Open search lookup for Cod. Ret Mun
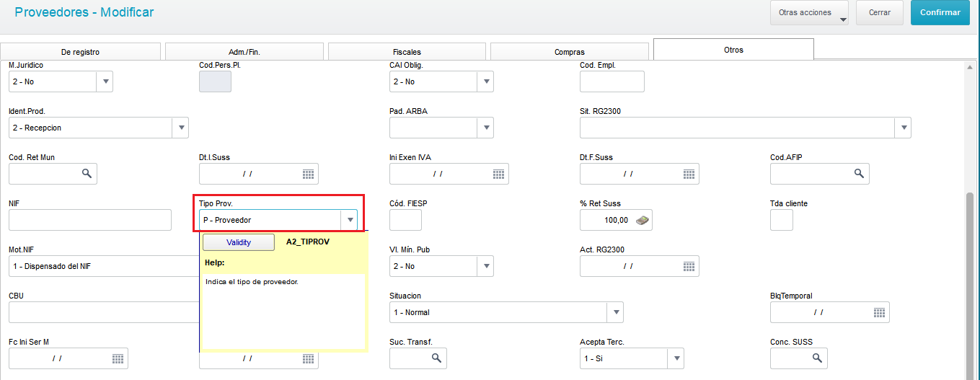This screenshot has height=380, width=980. (87, 174)
